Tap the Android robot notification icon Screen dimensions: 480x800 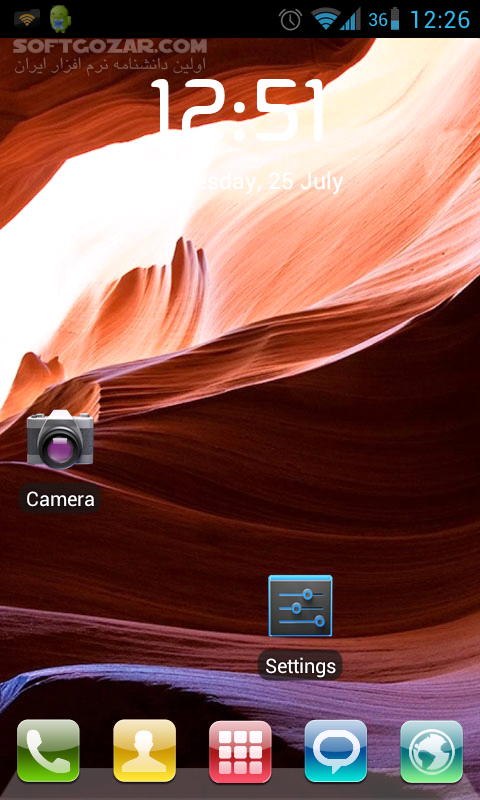60,19
